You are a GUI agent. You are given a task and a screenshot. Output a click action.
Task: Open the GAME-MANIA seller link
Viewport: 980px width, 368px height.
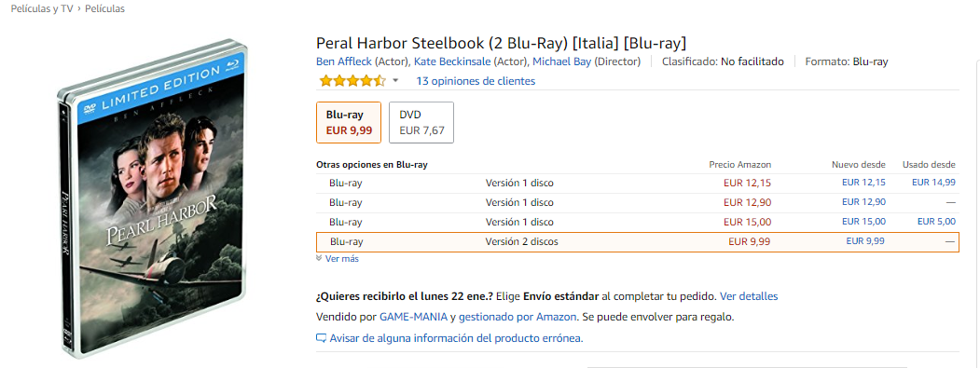click(414, 317)
